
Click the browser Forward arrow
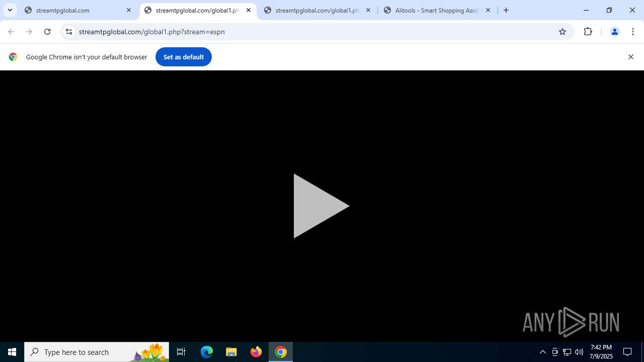tap(29, 32)
